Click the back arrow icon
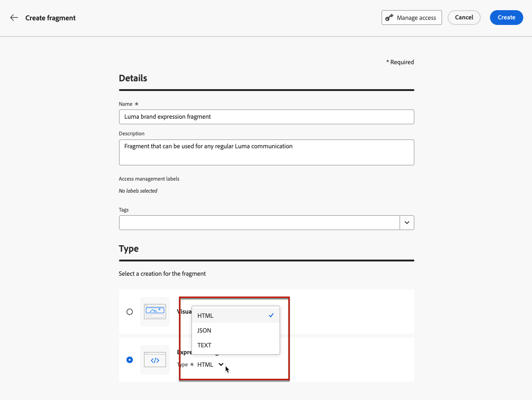 14,18
